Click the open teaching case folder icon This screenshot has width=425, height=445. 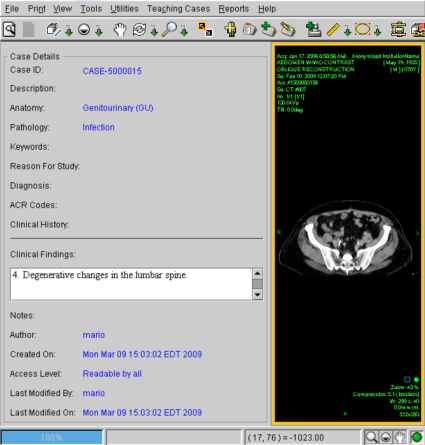coord(249,29)
